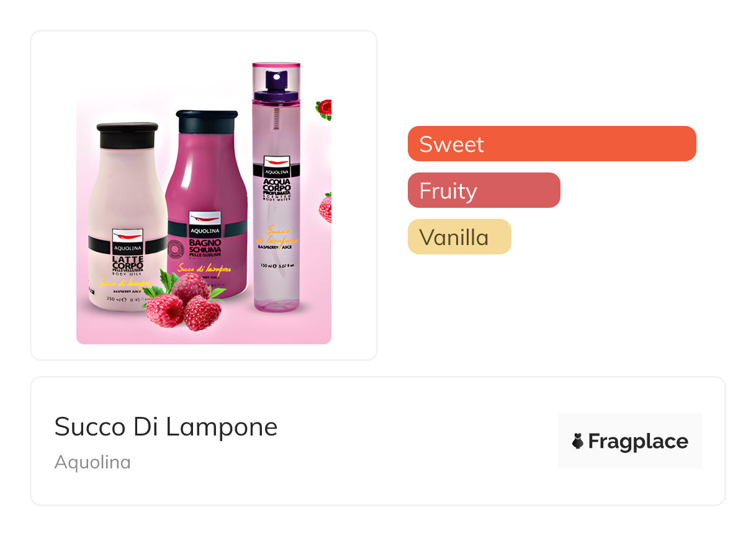Open the Succo Di Lampone title
This screenshot has height=536, width=756.
pyautogui.click(x=166, y=427)
